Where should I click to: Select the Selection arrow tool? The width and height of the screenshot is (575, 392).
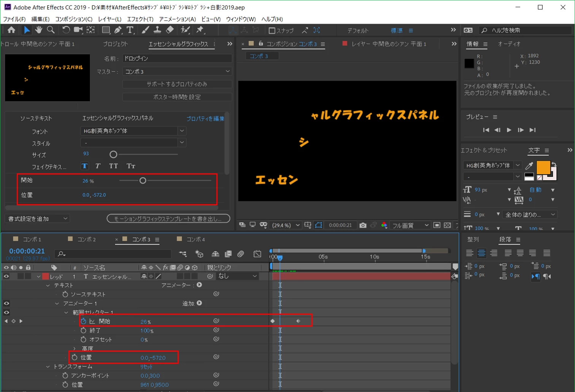coord(27,30)
